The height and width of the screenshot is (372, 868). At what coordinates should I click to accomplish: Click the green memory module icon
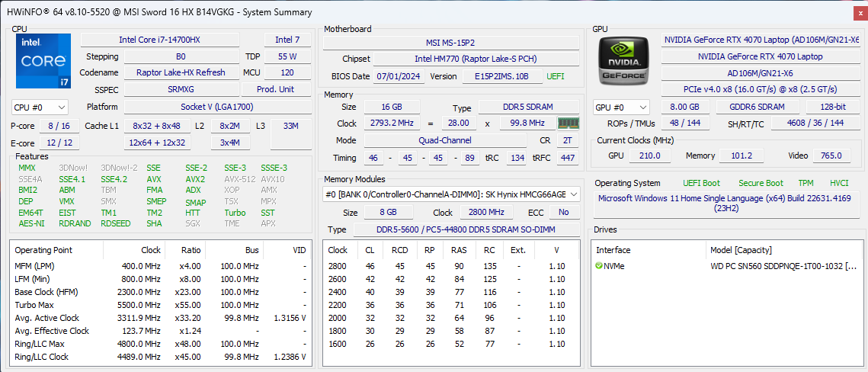tap(569, 123)
